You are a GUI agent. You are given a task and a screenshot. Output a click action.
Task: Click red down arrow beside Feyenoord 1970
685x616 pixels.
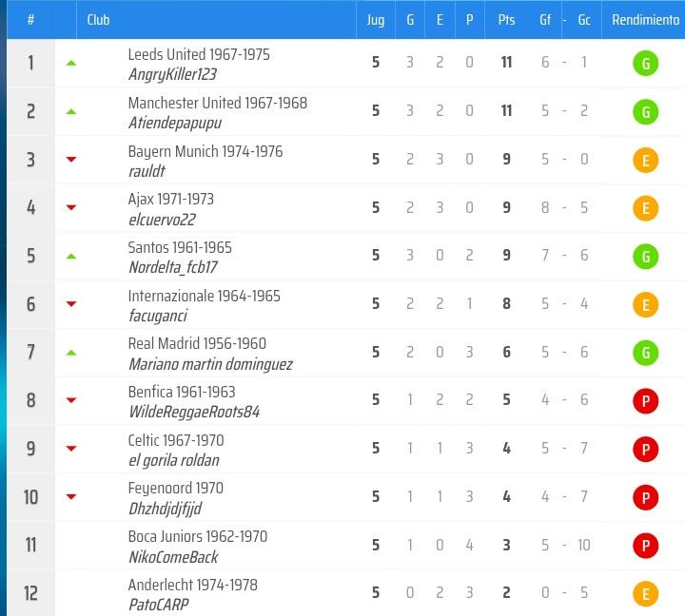tap(71, 496)
